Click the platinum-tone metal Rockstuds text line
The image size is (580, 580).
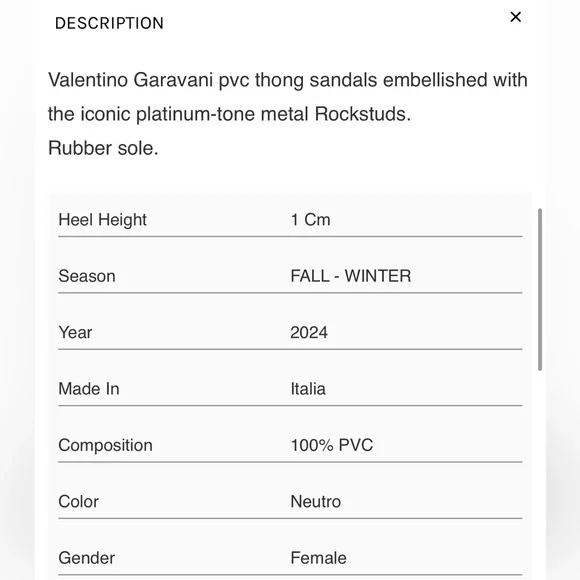[x=229, y=114]
